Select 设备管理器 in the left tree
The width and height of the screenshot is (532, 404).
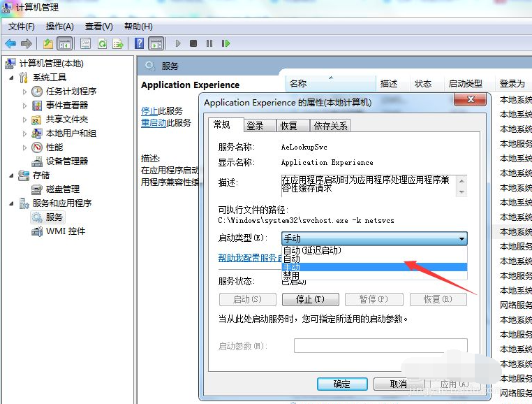[66, 161]
